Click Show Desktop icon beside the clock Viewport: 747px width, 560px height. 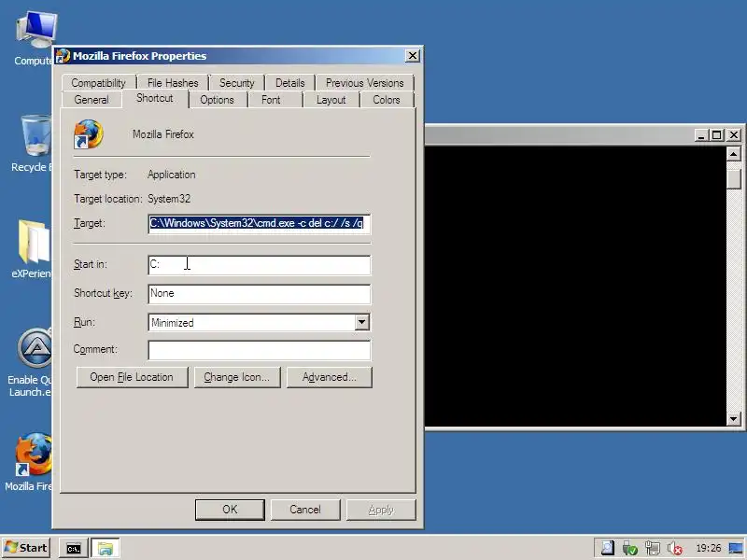[x=736, y=549]
